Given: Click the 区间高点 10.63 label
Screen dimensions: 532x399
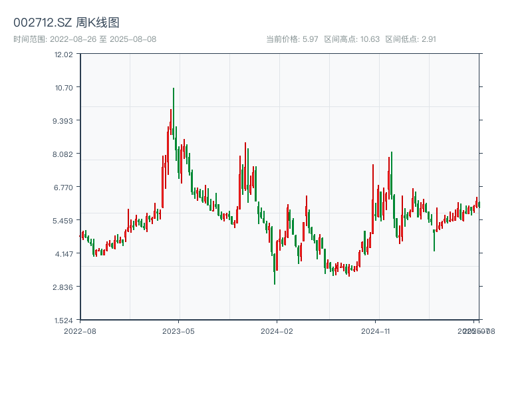Looking at the screenshot, I should (351, 39).
